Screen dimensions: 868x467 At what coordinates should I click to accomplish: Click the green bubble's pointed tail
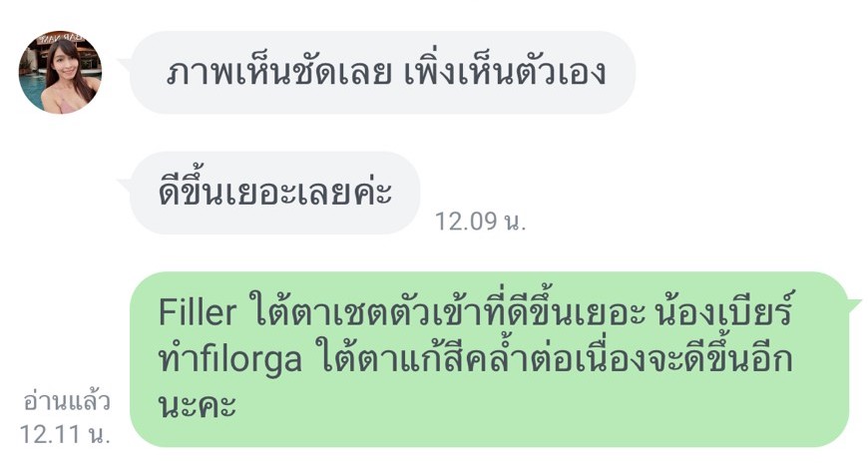coord(853,304)
